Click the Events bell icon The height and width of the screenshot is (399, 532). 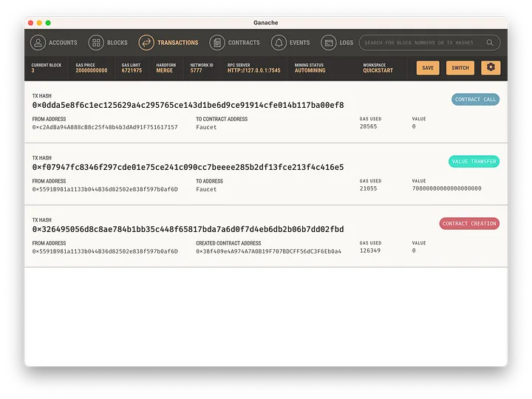point(279,43)
